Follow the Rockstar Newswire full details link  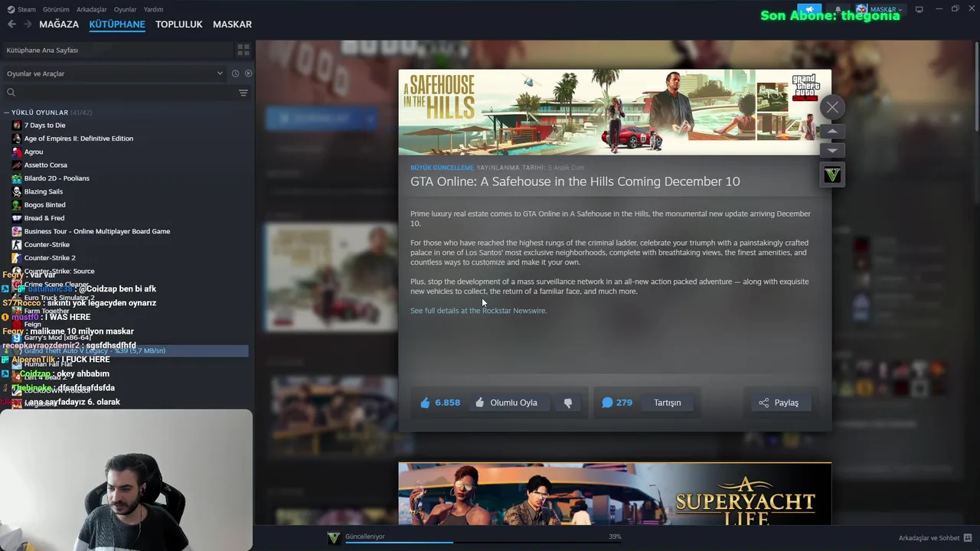click(479, 311)
